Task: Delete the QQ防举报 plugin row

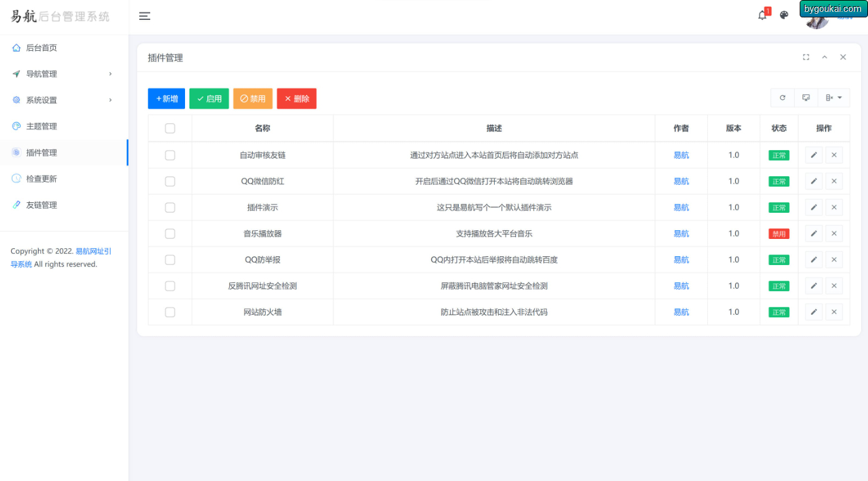Action: click(834, 259)
